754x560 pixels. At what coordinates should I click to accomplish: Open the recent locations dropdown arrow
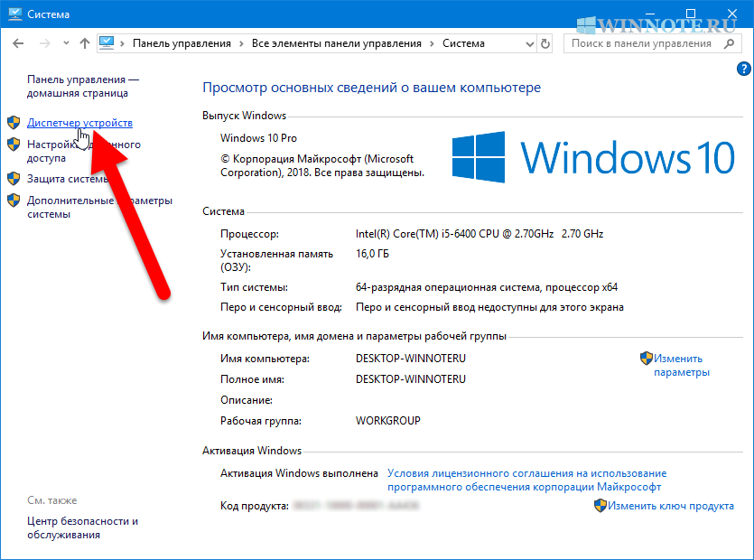[x=66, y=43]
